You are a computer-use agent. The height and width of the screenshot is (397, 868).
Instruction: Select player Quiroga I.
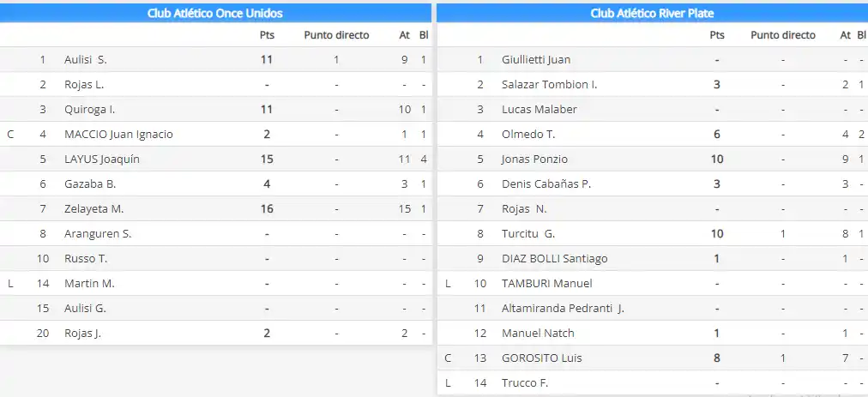(x=89, y=110)
